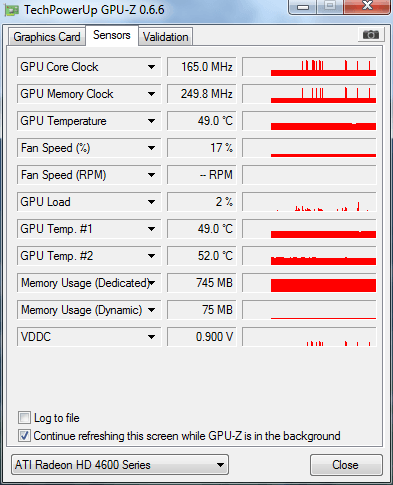
Task: Expand the Fan Speed (%) dropdown
Action: pyautogui.click(x=151, y=148)
